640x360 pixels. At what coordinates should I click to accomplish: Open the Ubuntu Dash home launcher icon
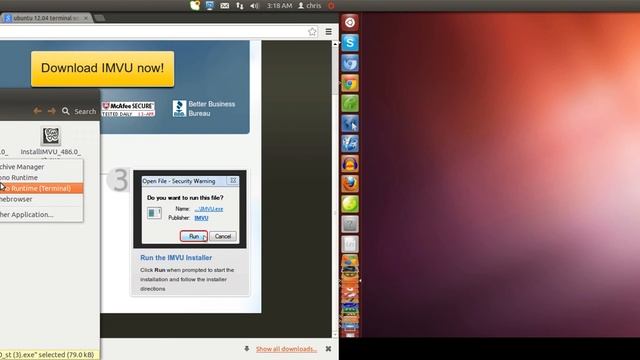click(350, 22)
